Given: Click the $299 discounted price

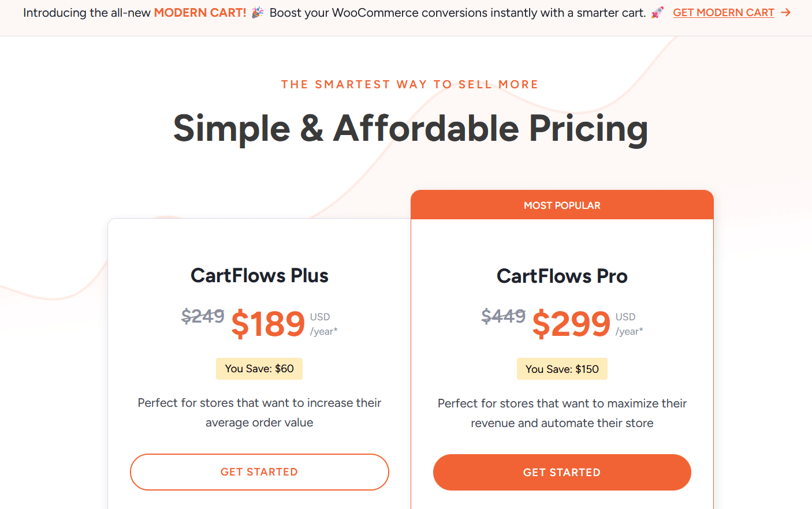Looking at the screenshot, I should [571, 324].
